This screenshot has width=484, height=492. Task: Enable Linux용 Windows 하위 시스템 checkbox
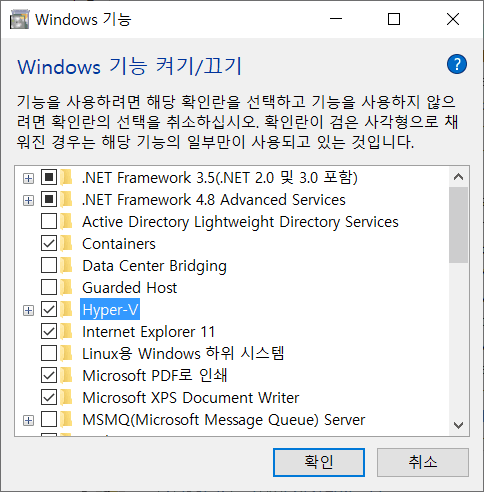(x=49, y=353)
